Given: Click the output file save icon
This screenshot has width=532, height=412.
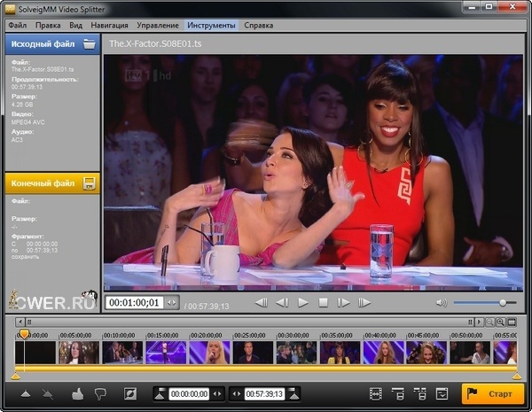Looking at the screenshot, I should tap(89, 183).
